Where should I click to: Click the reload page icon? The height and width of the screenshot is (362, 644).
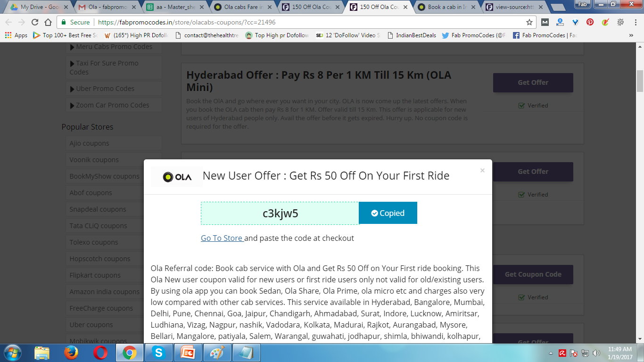click(35, 22)
